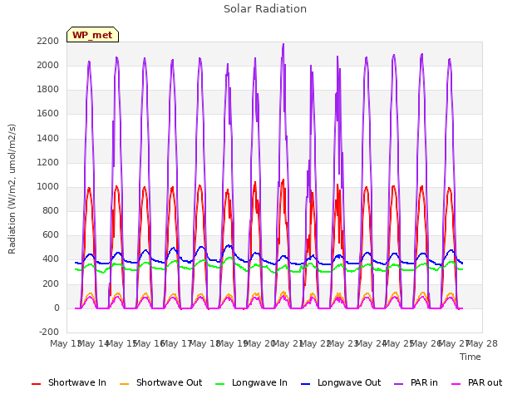The image size is (532, 399).
Task: Select PAR out legend entry
Action: (x=476, y=382)
